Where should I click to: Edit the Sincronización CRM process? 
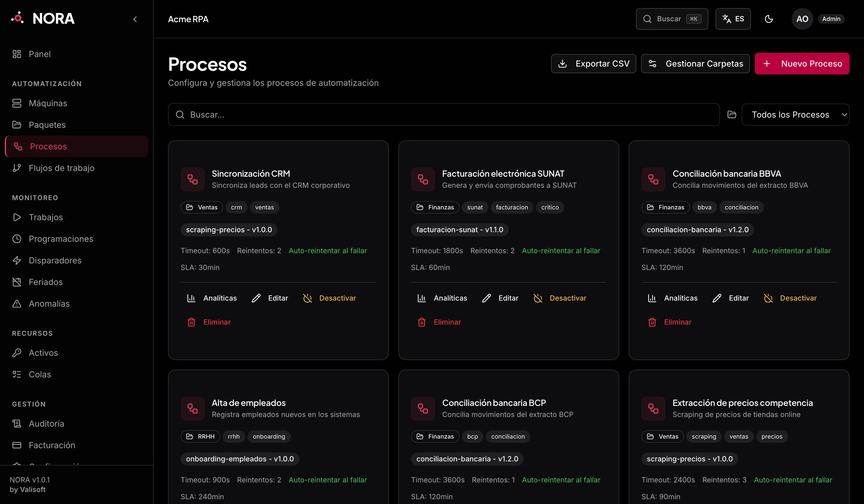point(270,298)
